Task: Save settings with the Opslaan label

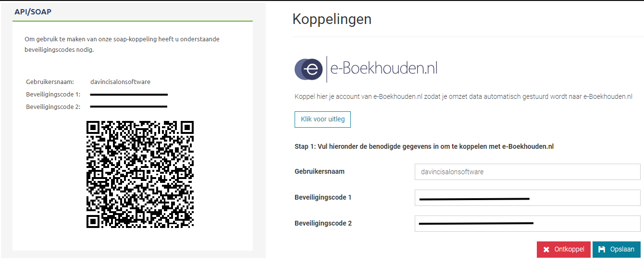Action: pyautogui.click(x=622, y=250)
